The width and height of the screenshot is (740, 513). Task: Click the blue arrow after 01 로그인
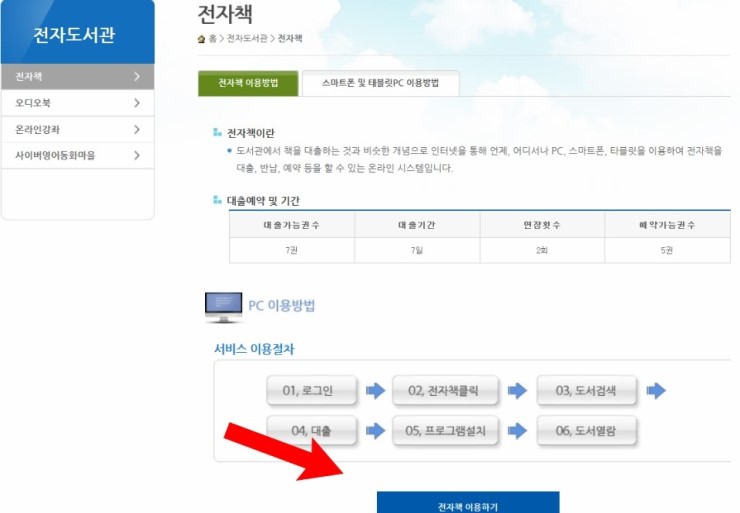click(x=375, y=391)
